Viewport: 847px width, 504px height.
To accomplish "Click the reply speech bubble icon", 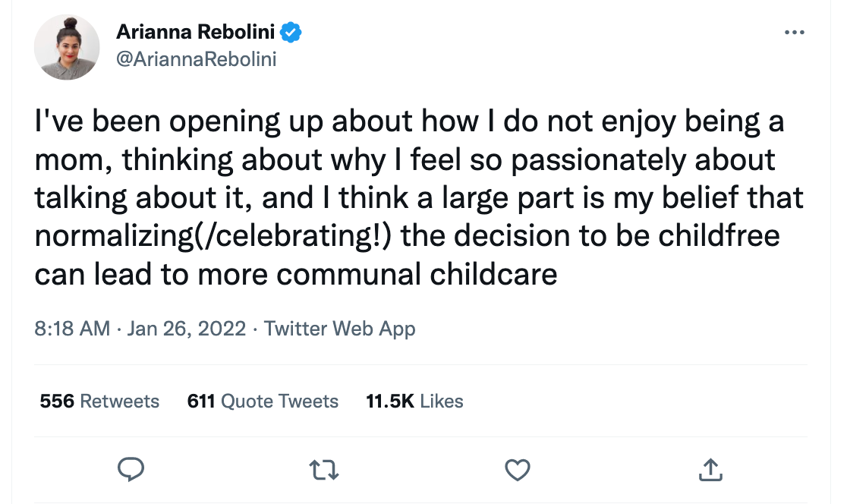I will [x=131, y=470].
